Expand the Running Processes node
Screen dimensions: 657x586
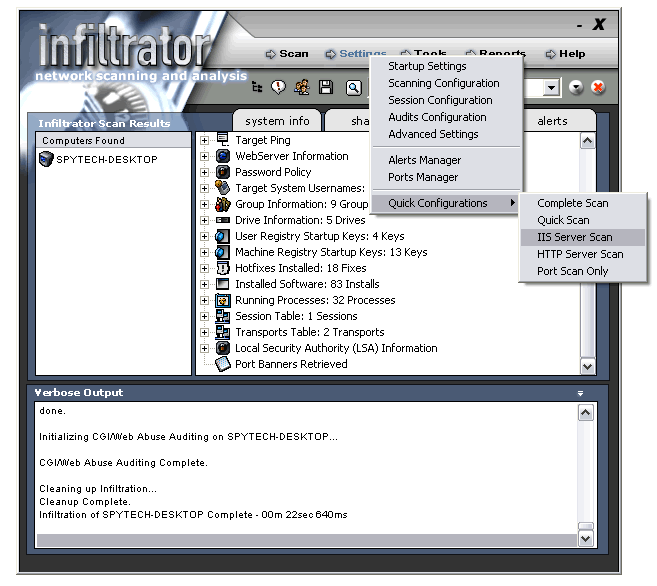click(204, 300)
